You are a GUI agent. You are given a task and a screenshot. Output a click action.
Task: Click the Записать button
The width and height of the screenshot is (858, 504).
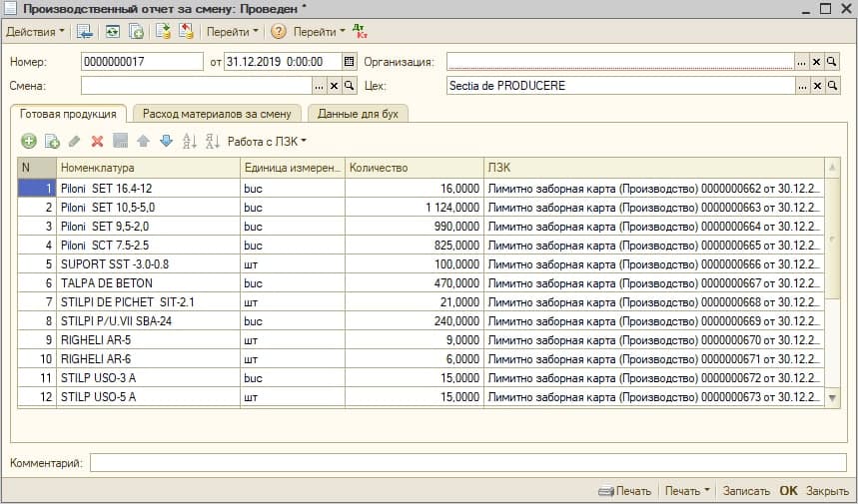coord(746,491)
